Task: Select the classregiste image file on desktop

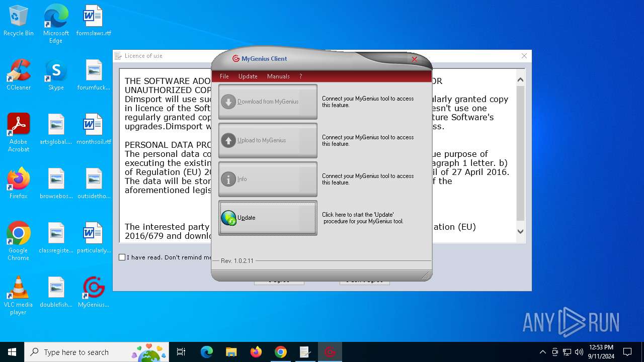Action: coord(56,238)
